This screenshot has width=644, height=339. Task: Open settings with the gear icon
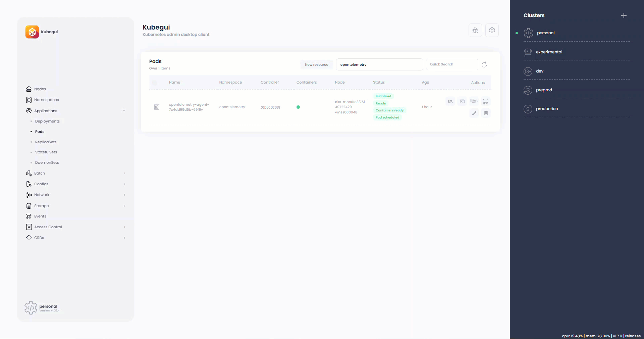(x=492, y=30)
